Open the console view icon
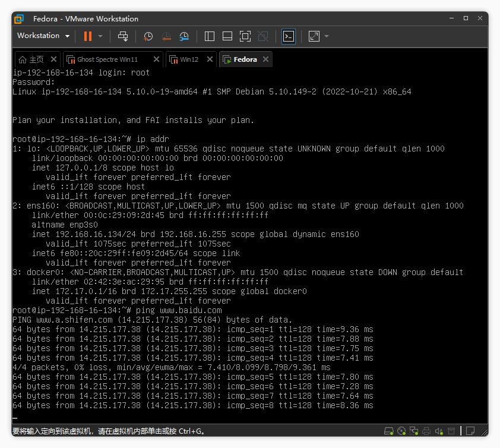Viewport: 500px width, 448px height. coord(288,36)
